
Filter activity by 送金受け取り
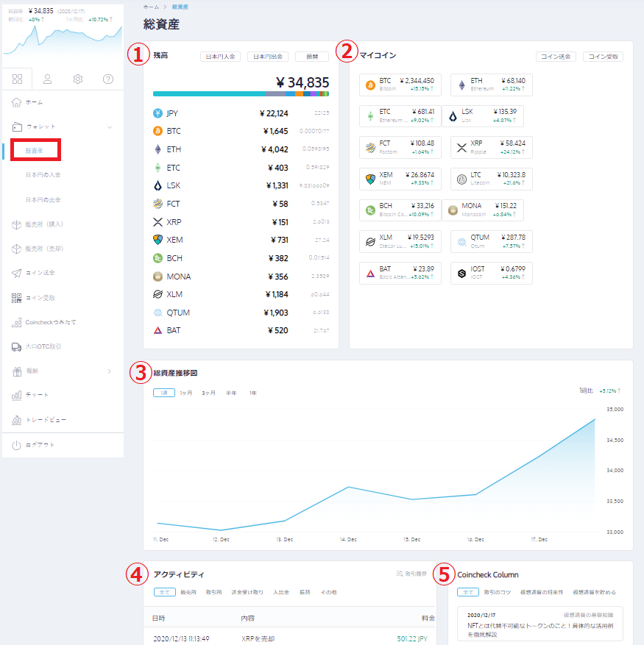pos(247,592)
